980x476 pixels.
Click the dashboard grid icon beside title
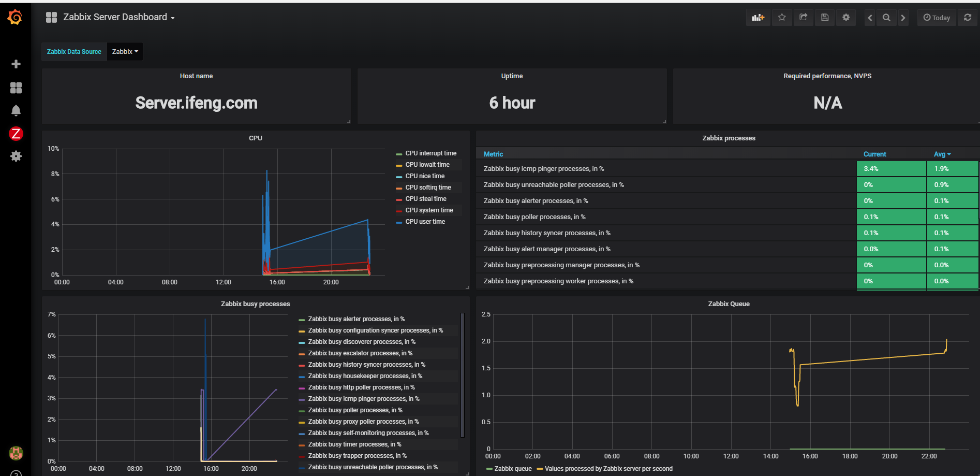coord(51,18)
